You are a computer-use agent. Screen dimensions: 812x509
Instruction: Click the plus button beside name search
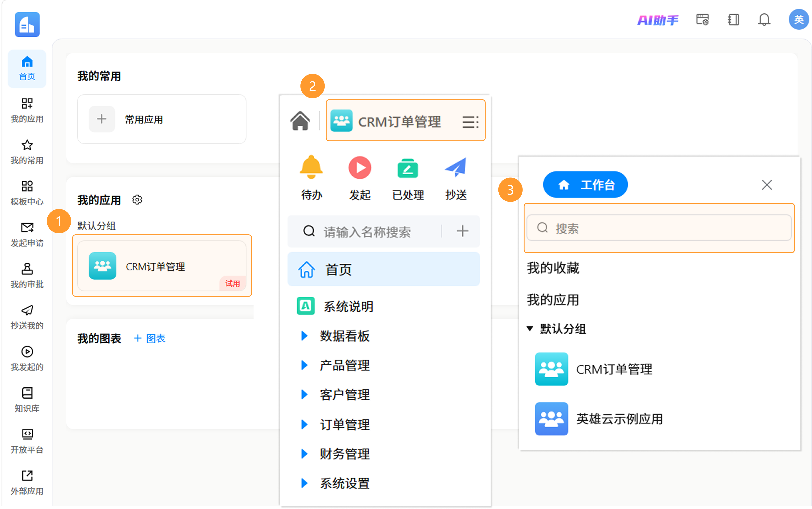[x=462, y=231]
